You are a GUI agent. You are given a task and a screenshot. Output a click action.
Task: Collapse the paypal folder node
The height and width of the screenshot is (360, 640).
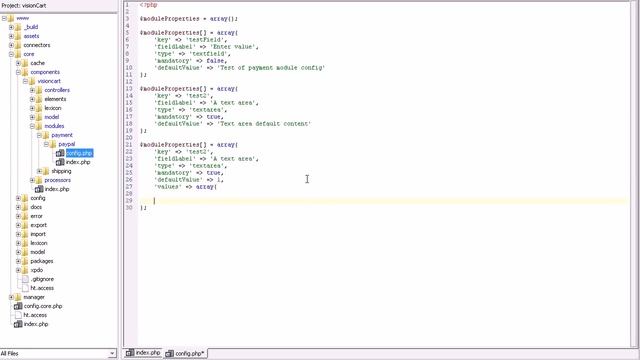[x=46, y=144]
